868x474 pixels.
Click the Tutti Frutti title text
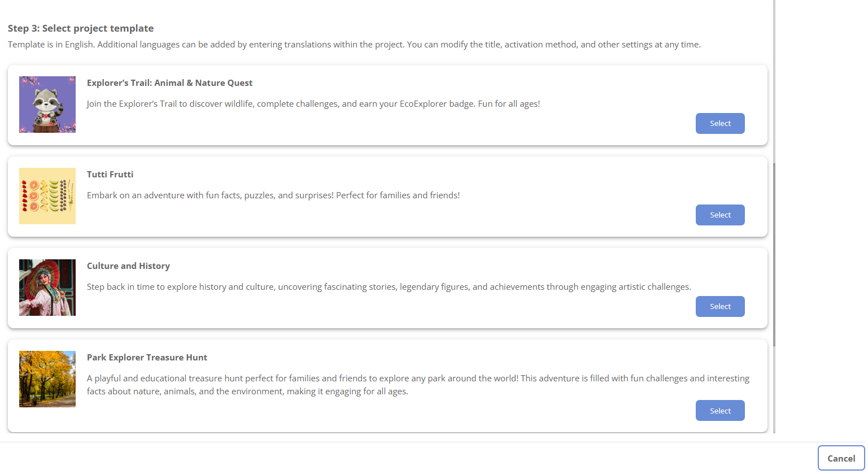tap(110, 175)
